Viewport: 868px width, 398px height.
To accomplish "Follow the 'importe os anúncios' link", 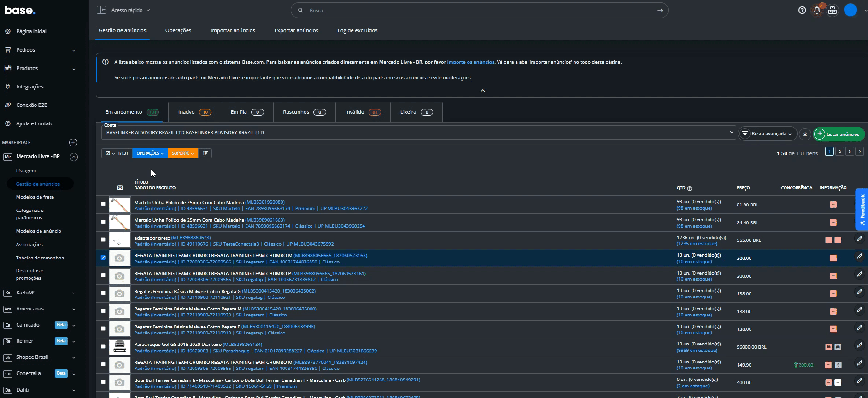I will point(470,62).
